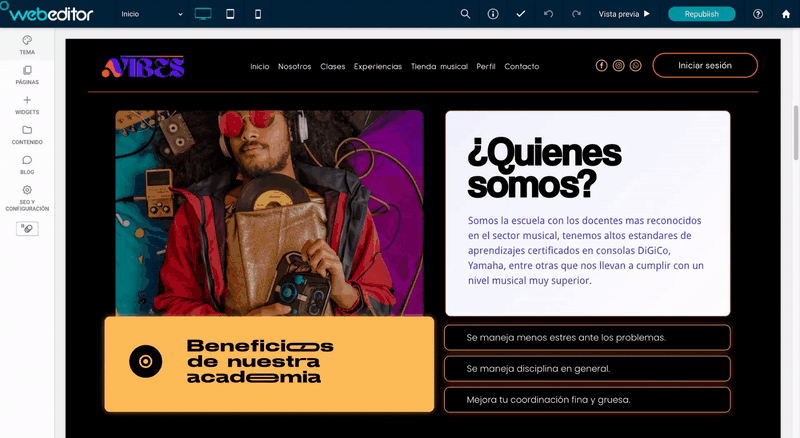Select Experiencias in site navigation
This screenshot has width=800, height=438.
click(378, 66)
